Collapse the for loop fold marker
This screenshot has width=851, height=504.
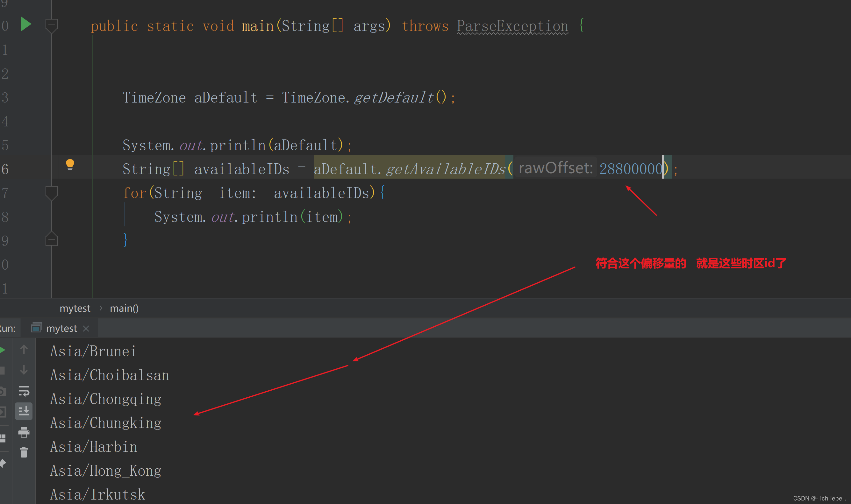51,193
